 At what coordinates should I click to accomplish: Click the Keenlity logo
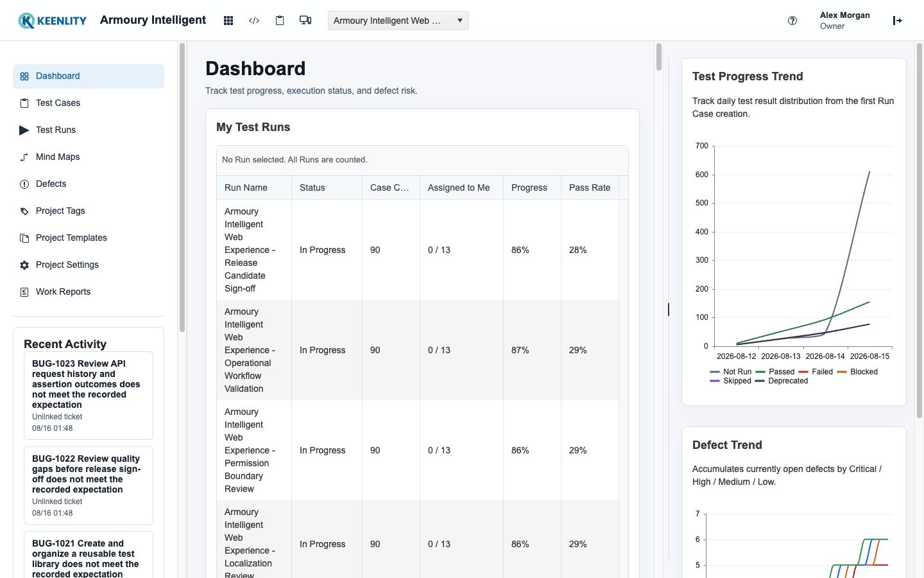53,21
